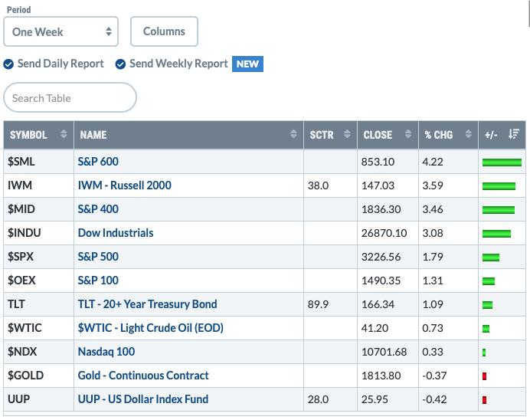This screenshot has width=530, height=420.
Task: Select the TLT symbol cell
Action: pos(38,304)
